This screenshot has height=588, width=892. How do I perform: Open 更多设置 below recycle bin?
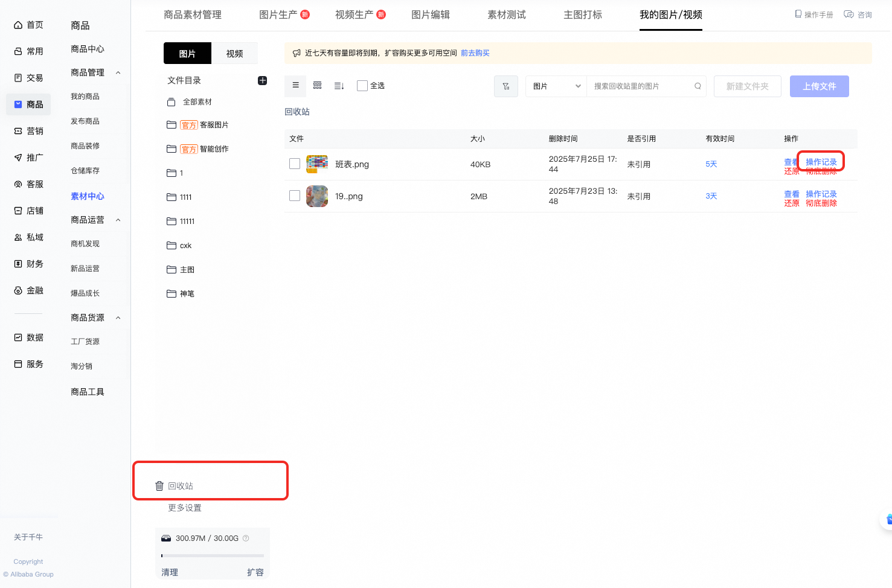point(185,508)
